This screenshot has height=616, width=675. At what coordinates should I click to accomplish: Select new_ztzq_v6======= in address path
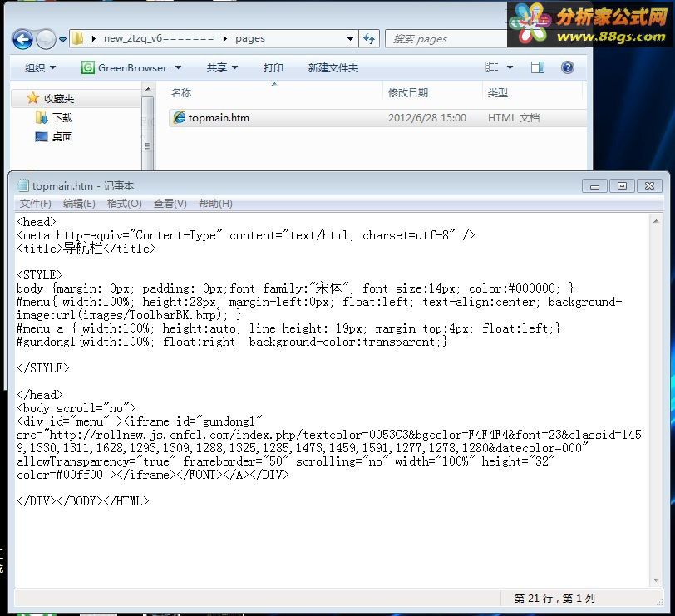pyautogui.click(x=159, y=38)
